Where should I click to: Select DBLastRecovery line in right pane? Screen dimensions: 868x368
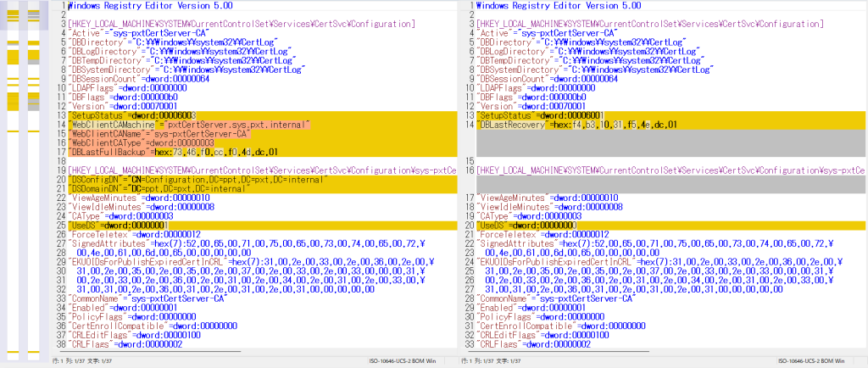(x=576, y=125)
